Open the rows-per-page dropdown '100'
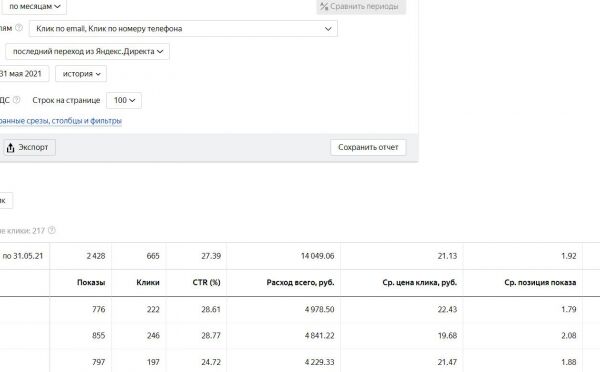600x372 pixels. pyautogui.click(x=124, y=100)
